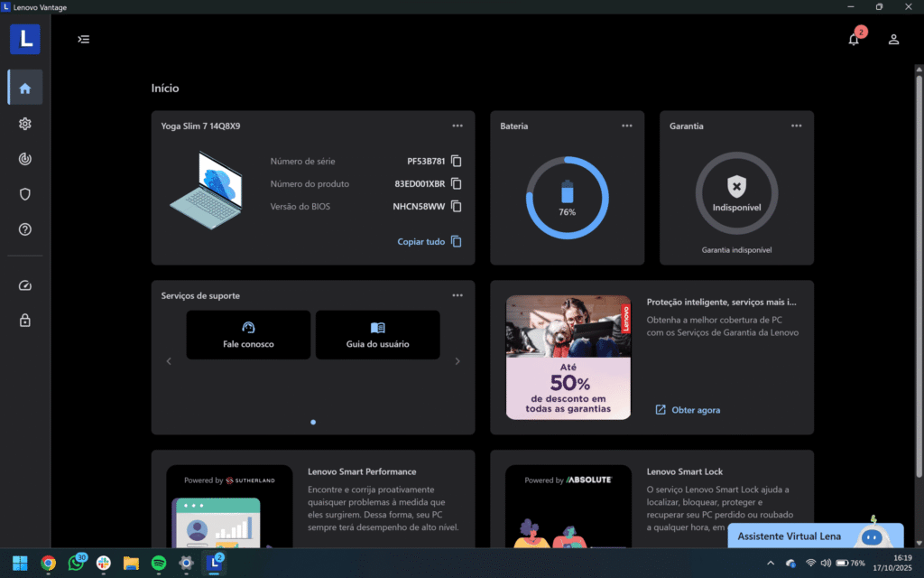Click the Fale conosco button

click(248, 335)
